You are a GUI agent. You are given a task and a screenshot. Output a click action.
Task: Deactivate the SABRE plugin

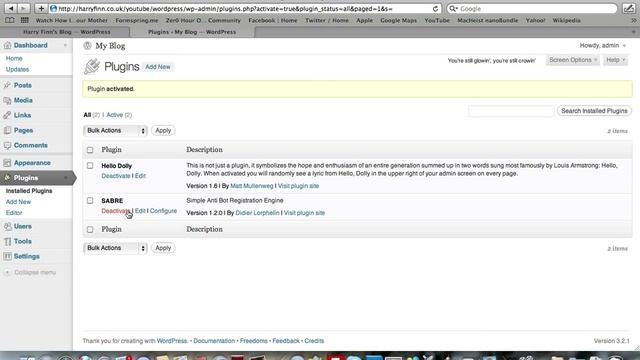(x=116, y=211)
